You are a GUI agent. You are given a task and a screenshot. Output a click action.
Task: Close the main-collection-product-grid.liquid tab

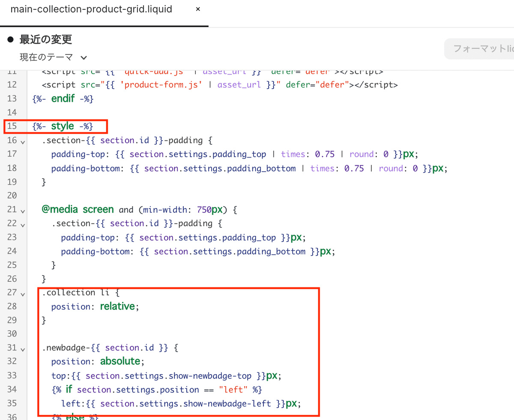coord(197,9)
